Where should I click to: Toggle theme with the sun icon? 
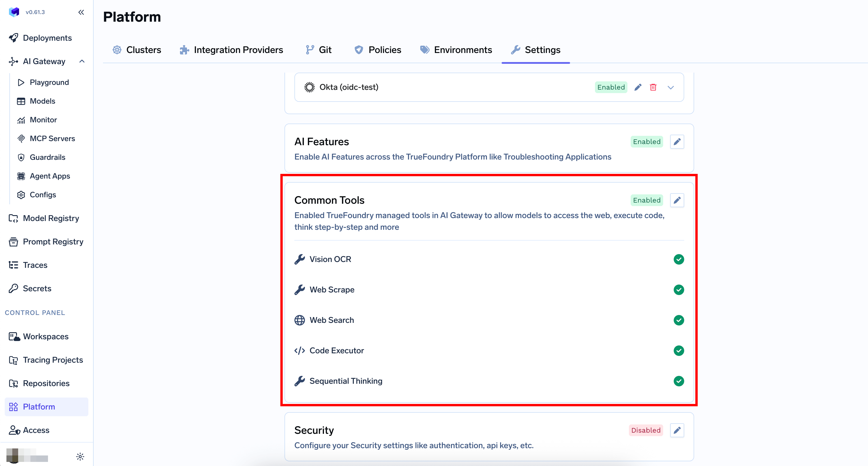coord(80,457)
